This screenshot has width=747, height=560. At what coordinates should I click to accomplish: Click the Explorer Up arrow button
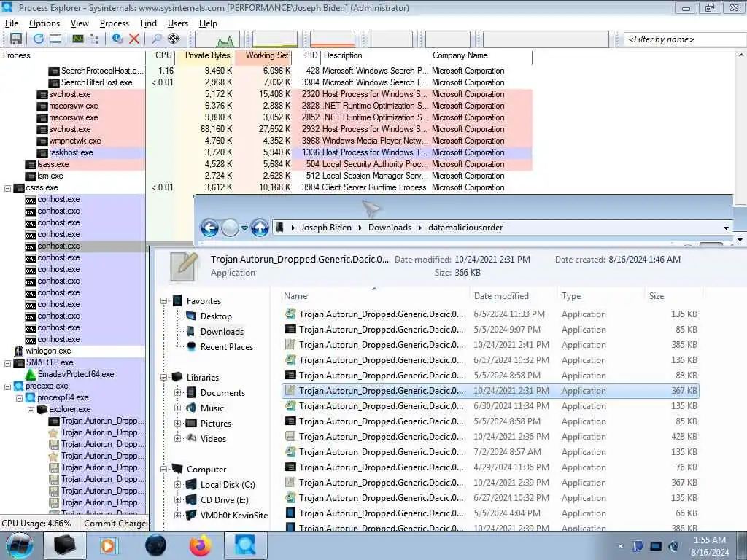coord(260,228)
